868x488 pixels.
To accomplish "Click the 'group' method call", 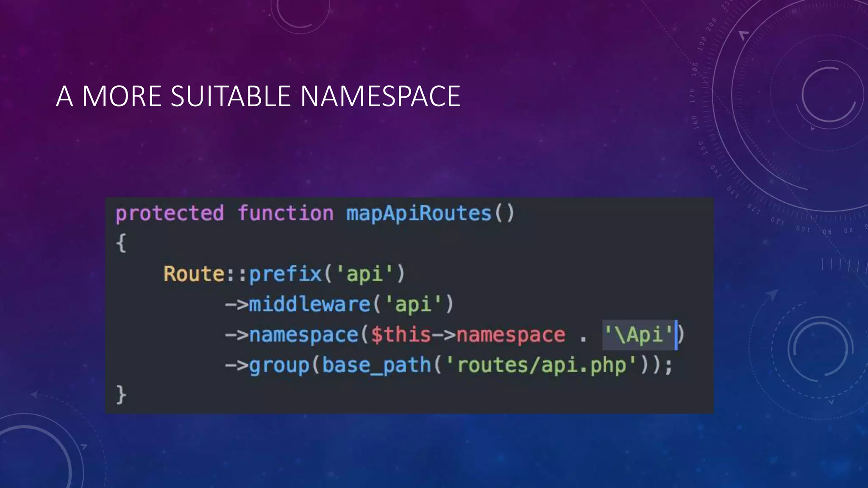I will [x=279, y=365].
